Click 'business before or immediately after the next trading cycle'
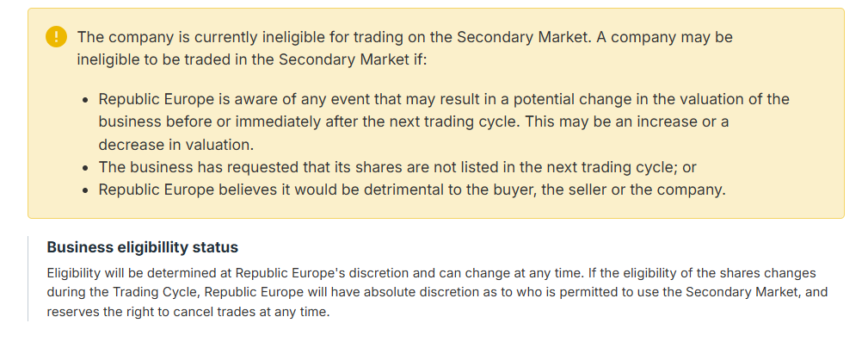This screenshot has width=868, height=342. tap(310, 122)
